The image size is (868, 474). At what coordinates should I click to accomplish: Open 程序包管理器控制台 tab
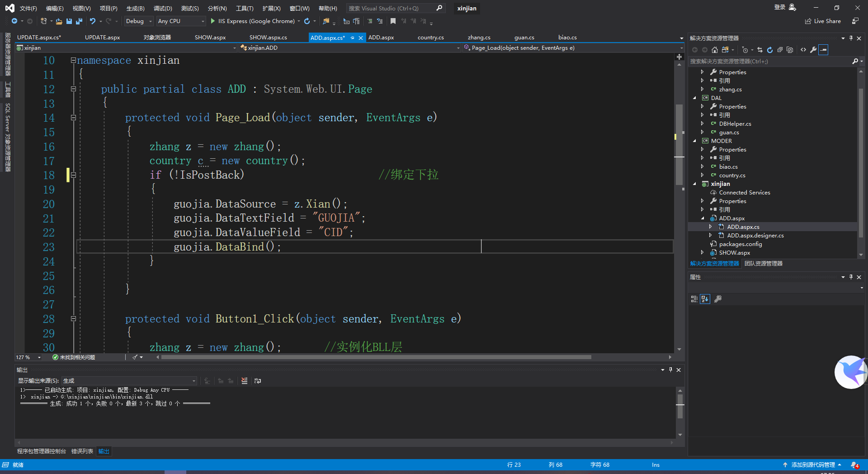coord(42,451)
